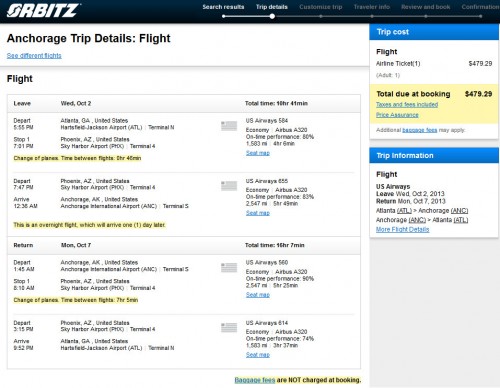Image resolution: width=500 pixels, height=388 pixels.
Task: Click airline flag icon for US Airways 655
Action: pos(229,186)
